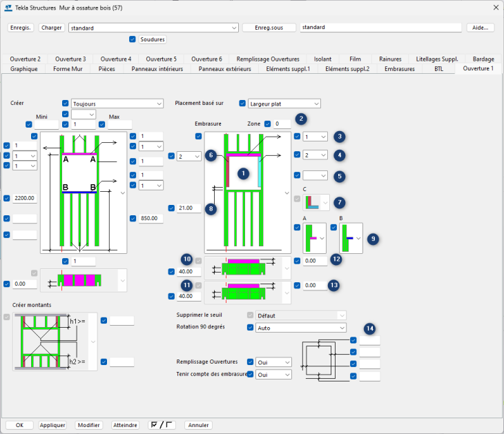Click the magenta top view section thumbnail
Image resolution: width=504 pixels, height=434 pixels.
pos(79,280)
